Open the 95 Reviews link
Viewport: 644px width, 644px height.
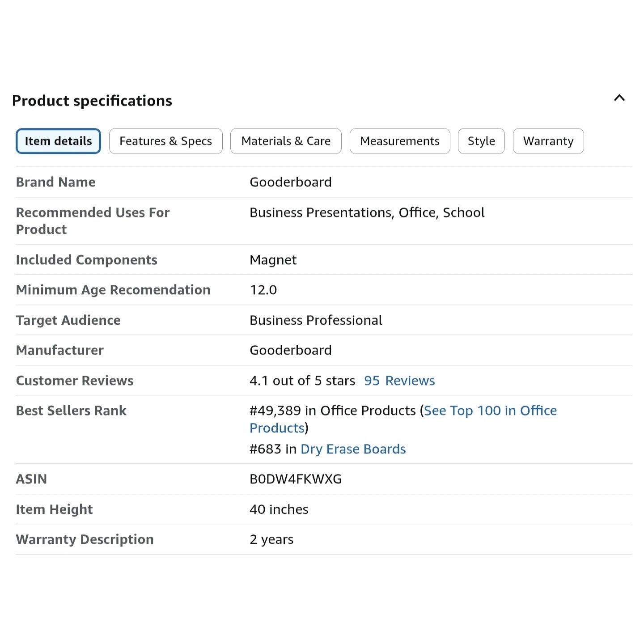(399, 381)
